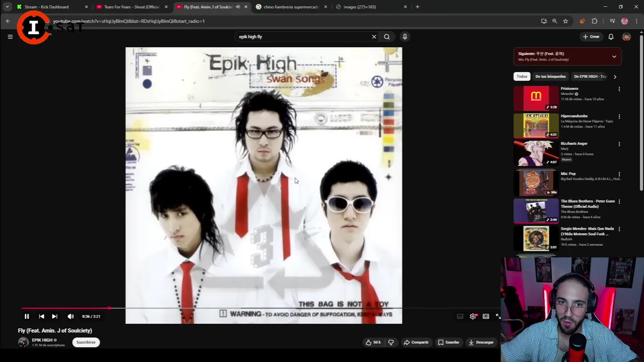The image size is (644, 362).
Task: Enter fullscreen from player controls
Action: 498,316
